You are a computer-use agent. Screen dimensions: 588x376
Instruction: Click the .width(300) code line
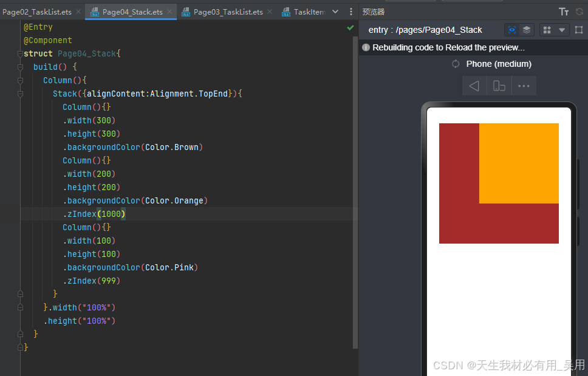click(89, 120)
